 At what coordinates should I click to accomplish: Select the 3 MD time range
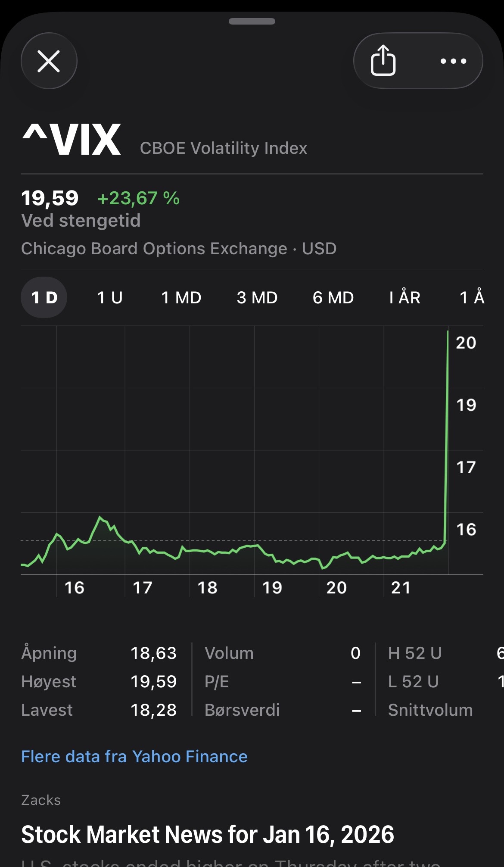257,297
